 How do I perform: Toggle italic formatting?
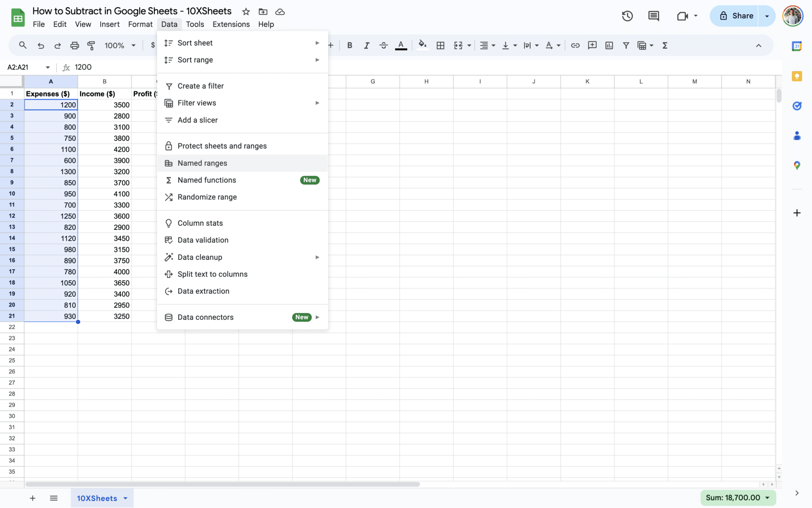[x=366, y=45]
